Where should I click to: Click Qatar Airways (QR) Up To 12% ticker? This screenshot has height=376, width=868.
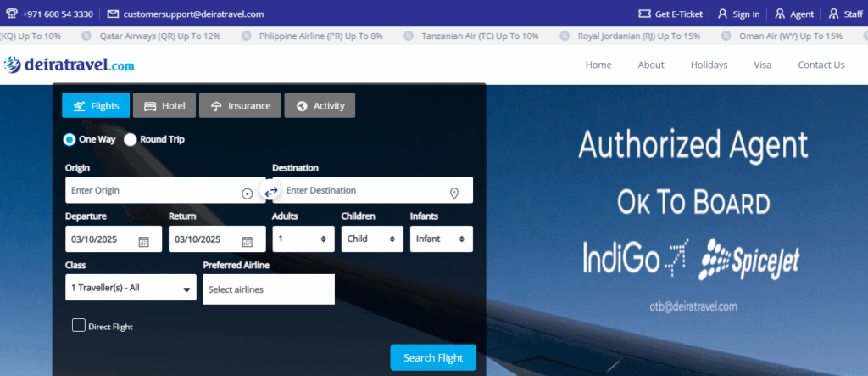(x=160, y=36)
